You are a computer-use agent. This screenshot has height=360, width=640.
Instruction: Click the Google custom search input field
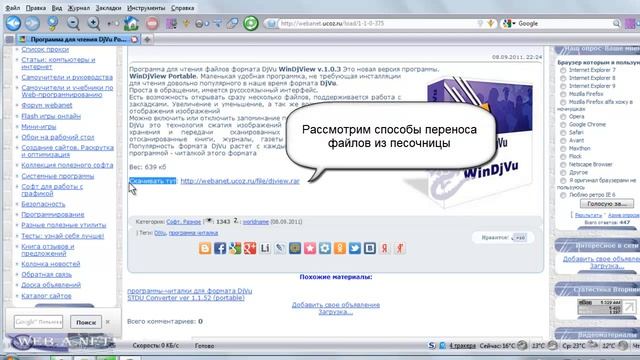38,322
